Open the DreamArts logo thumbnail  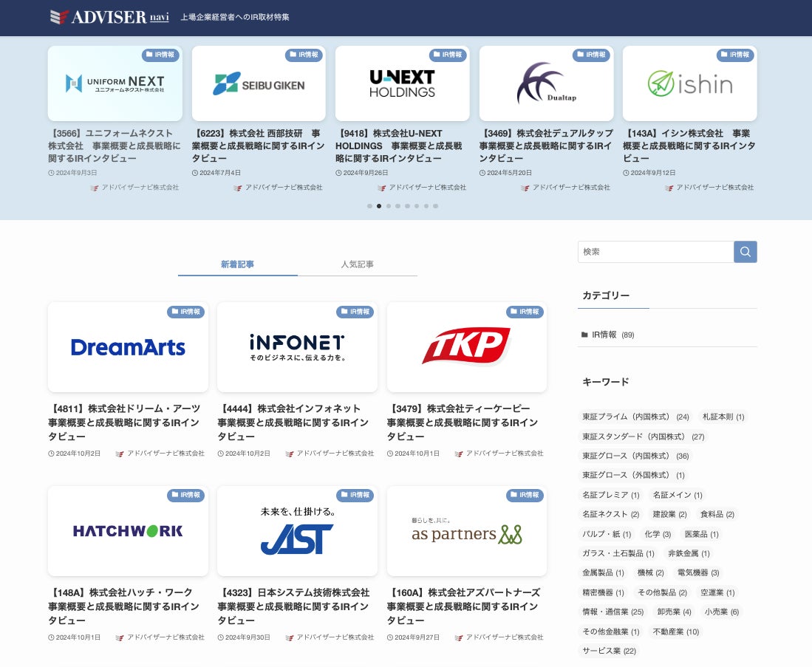pos(128,347)
